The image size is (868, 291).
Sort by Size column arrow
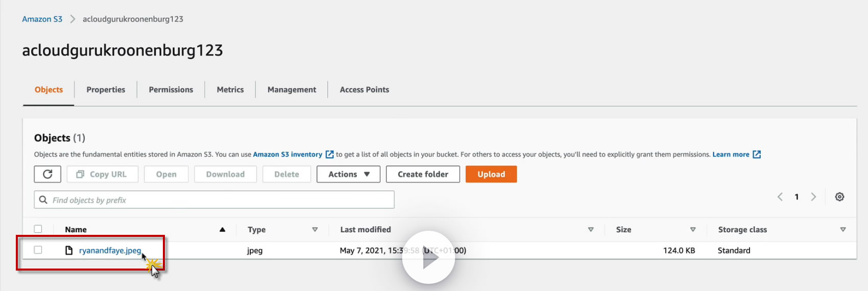(x=693, y=230)
